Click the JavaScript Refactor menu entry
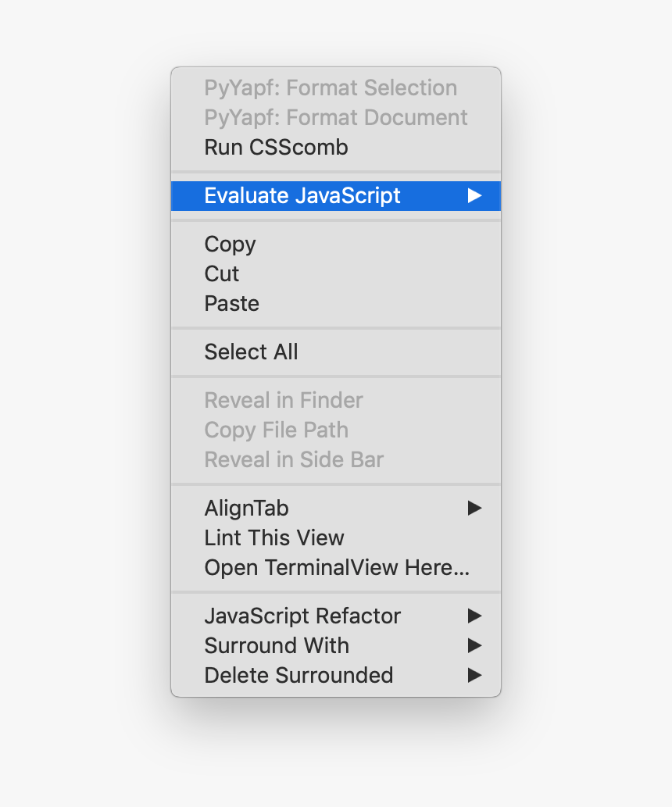 pos(336,616)
